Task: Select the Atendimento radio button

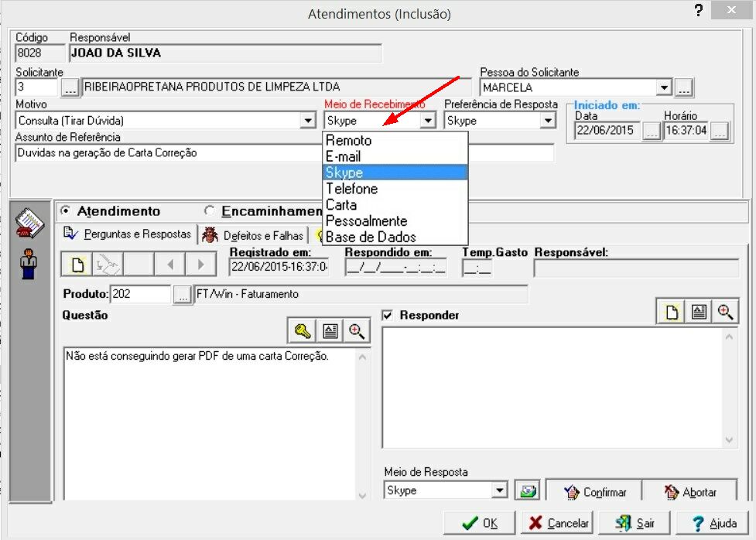Action: coord(64,210)
